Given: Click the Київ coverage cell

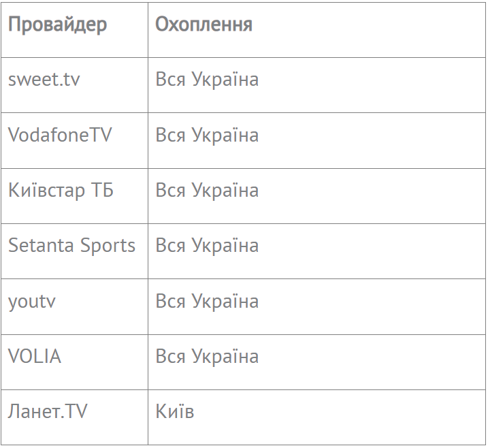Looking at the screenshot, I should [x=175, y=412].
